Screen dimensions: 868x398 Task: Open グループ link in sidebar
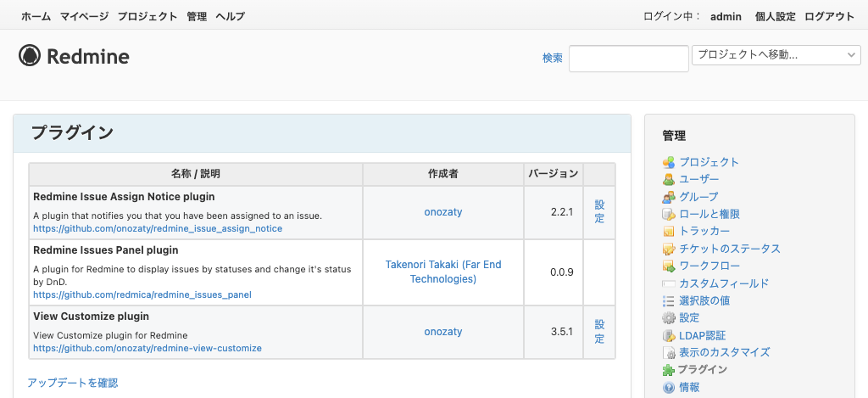[x=698, y=197]
